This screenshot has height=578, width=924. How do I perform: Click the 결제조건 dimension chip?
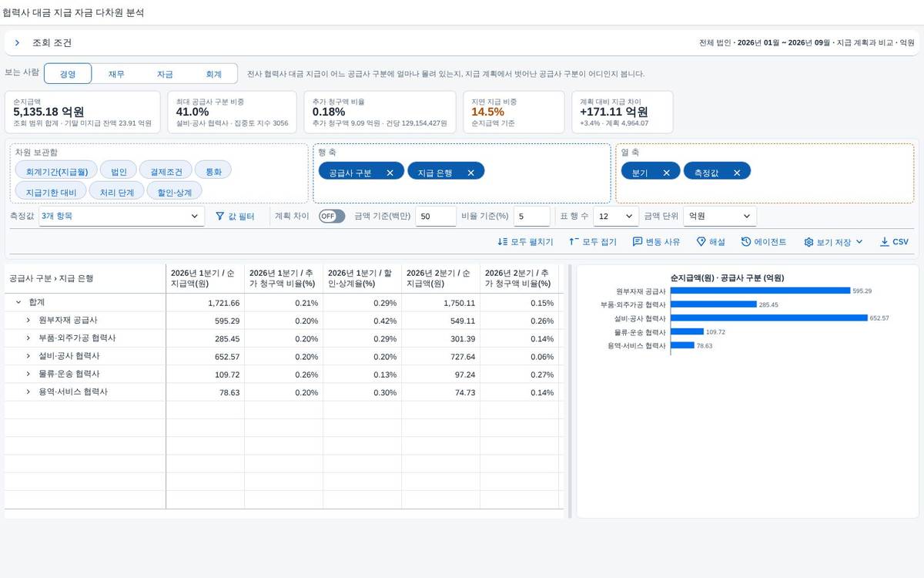[166, 171]
